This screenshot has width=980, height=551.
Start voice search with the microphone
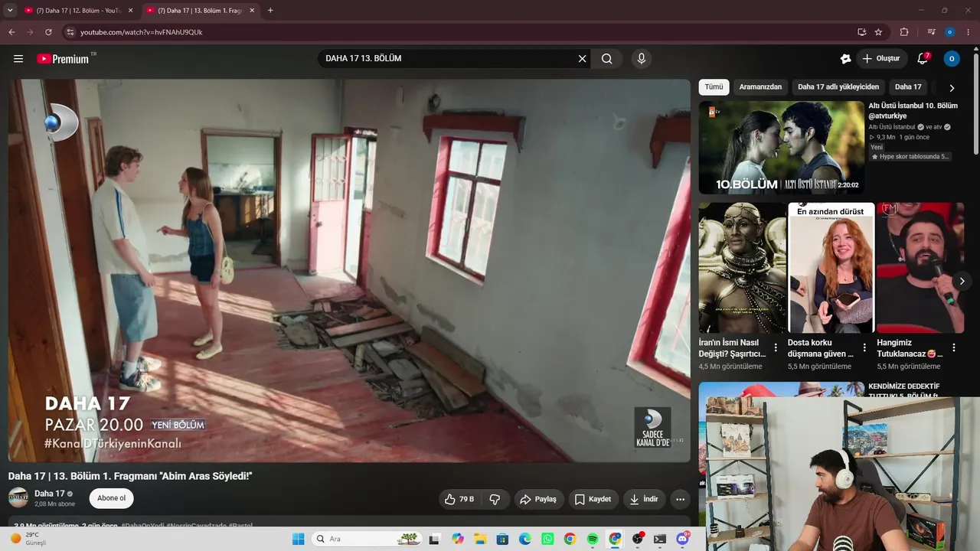pos(642,59)
